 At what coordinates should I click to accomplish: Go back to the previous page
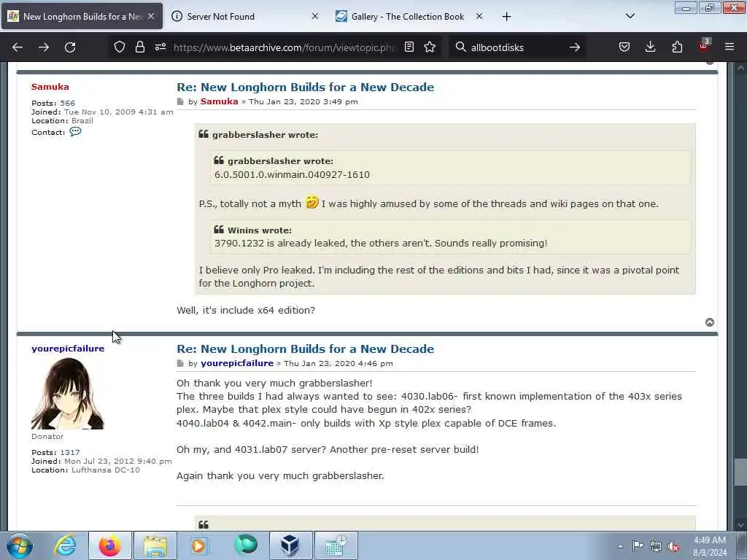coord(18,47)
